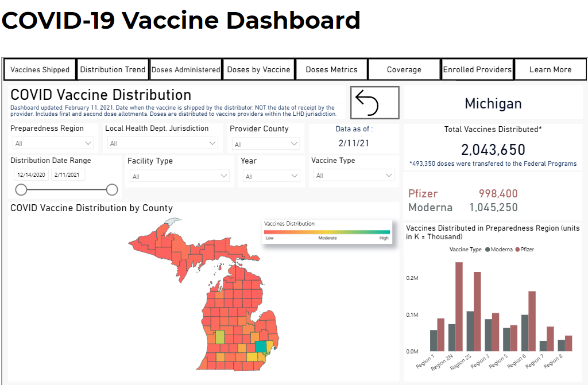Open the Doses Administered tab
This screenshot has height=385, width=588.
[185, 69]
